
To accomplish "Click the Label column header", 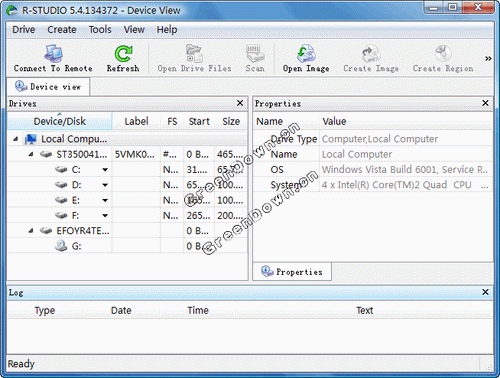I will 136,121.
